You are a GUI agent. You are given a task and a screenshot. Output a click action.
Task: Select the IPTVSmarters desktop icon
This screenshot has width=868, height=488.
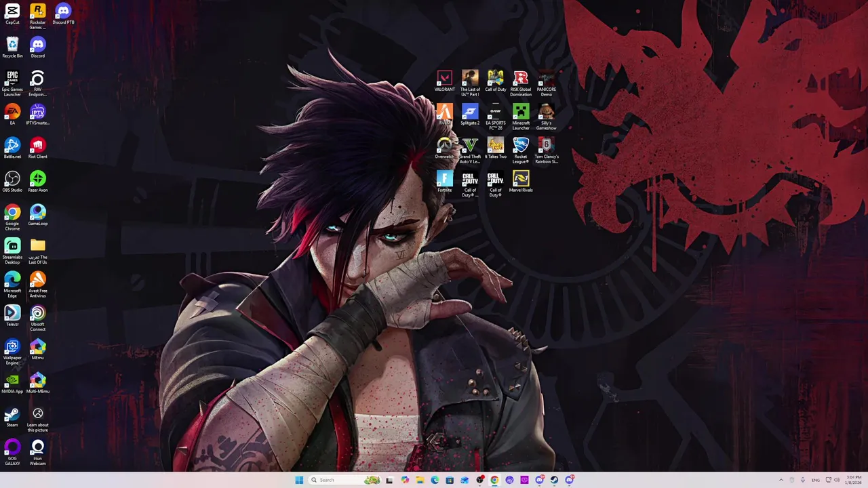[x=38, y=115]
